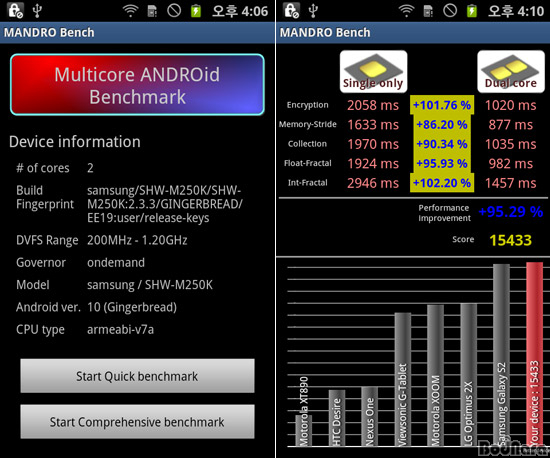Viewport: 550px width, 458px height.
Task: Tap DVFS Range value 200MHz - 1.20GHz
Action: pyautogui.click(x=137, y=240)
